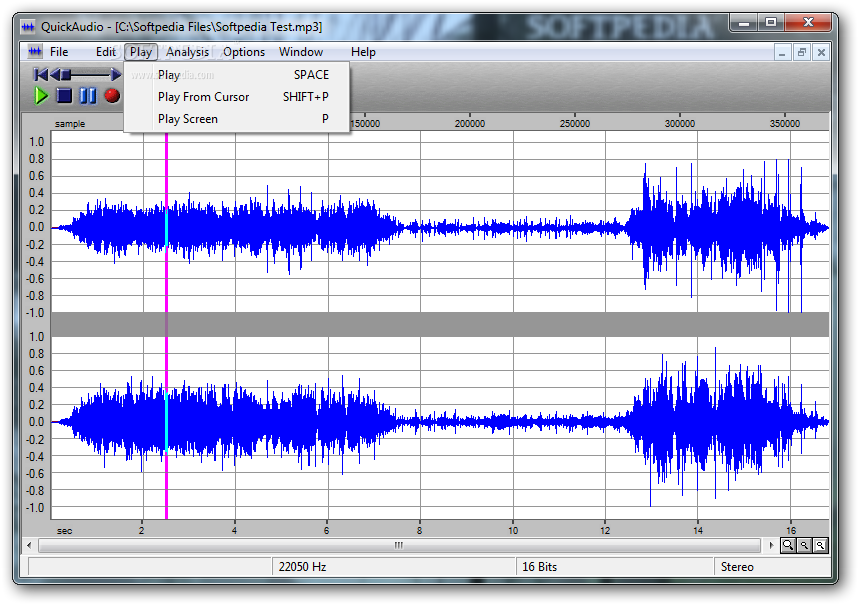Screen dimensions: 859x605
Task: Open the QuickAudio document icon in menu bar
Action: [35, 52]
